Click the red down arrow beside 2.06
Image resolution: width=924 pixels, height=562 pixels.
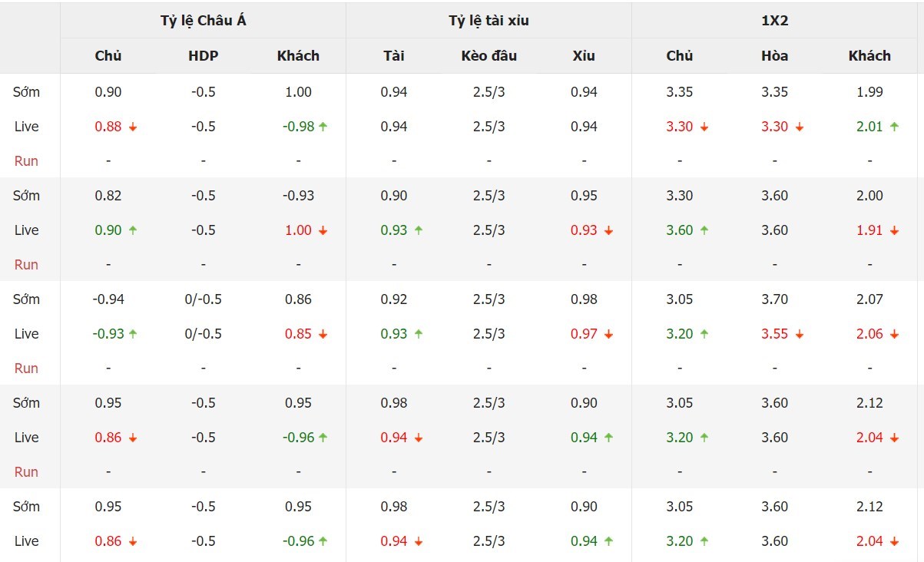click(895, 334)
